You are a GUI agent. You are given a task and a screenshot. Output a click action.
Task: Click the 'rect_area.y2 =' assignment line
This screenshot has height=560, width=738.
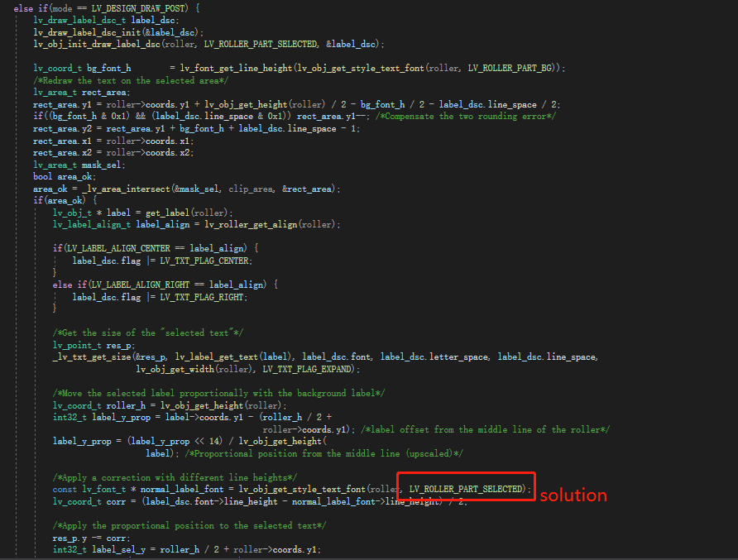196,128
